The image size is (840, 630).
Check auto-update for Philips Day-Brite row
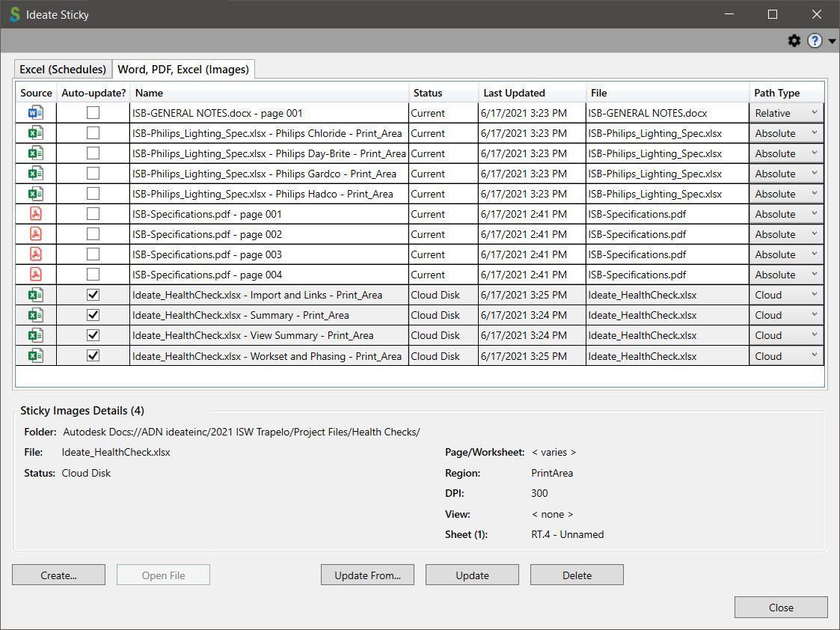pos(93,153)
